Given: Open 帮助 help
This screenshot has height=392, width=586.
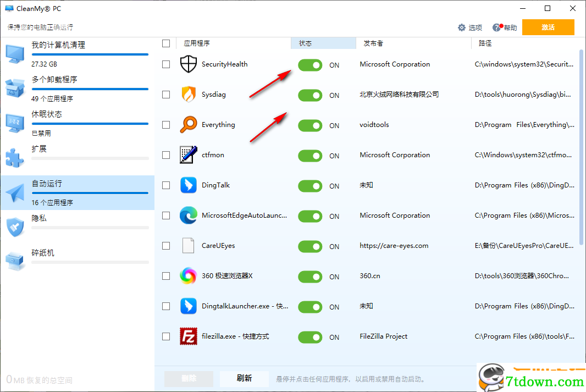Looking at the screenshot, I should (505, 27).
